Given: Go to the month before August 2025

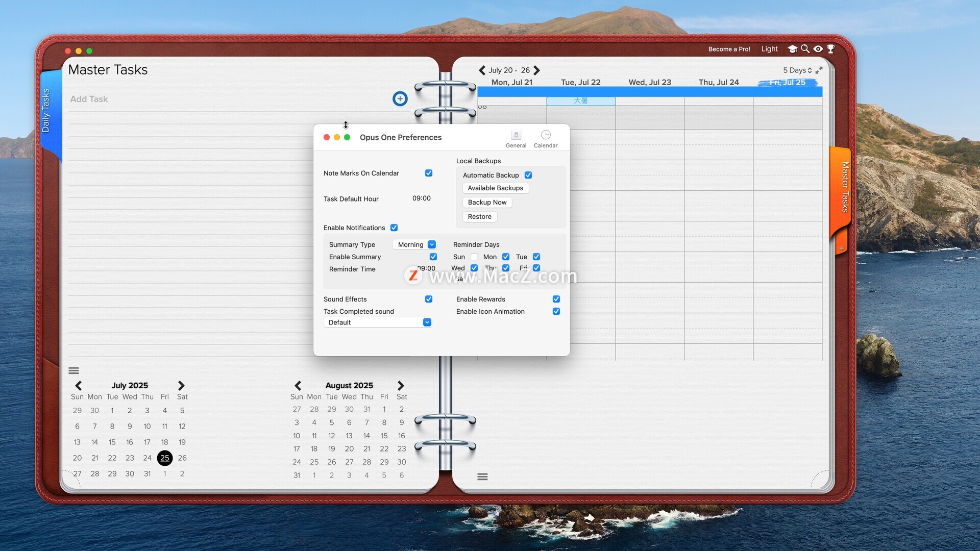Looking at the screenshot, I should [x=298, y=386].
